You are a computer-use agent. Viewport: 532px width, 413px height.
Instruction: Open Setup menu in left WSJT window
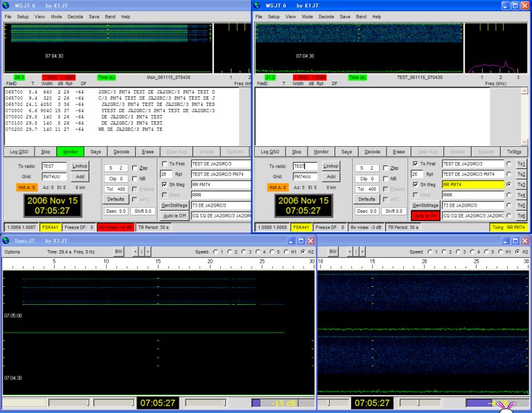(x=23, y=17)
